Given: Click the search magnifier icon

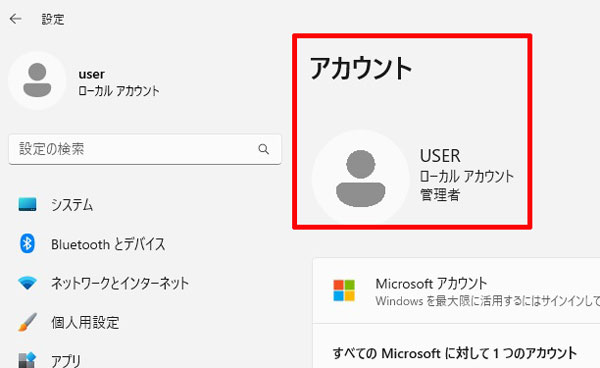Looking at the screenshot, I should tap(263, 149).
